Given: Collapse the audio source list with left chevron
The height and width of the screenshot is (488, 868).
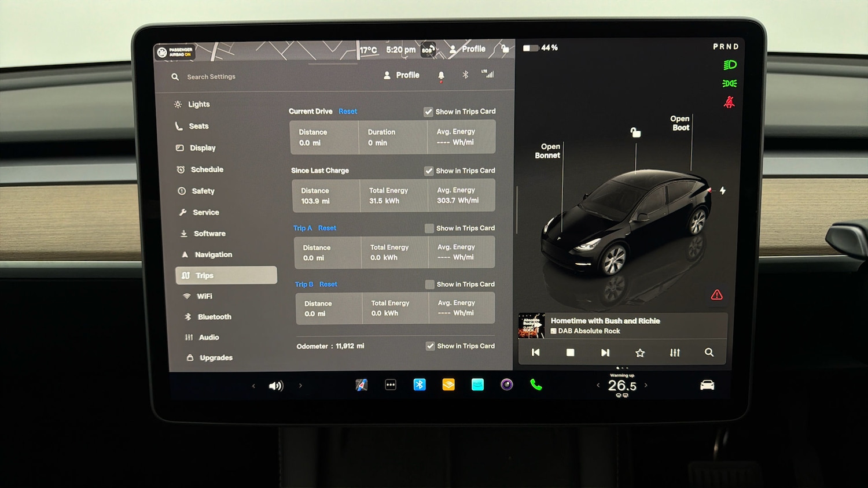Looking at the screenshot, I should coord(253,386).
